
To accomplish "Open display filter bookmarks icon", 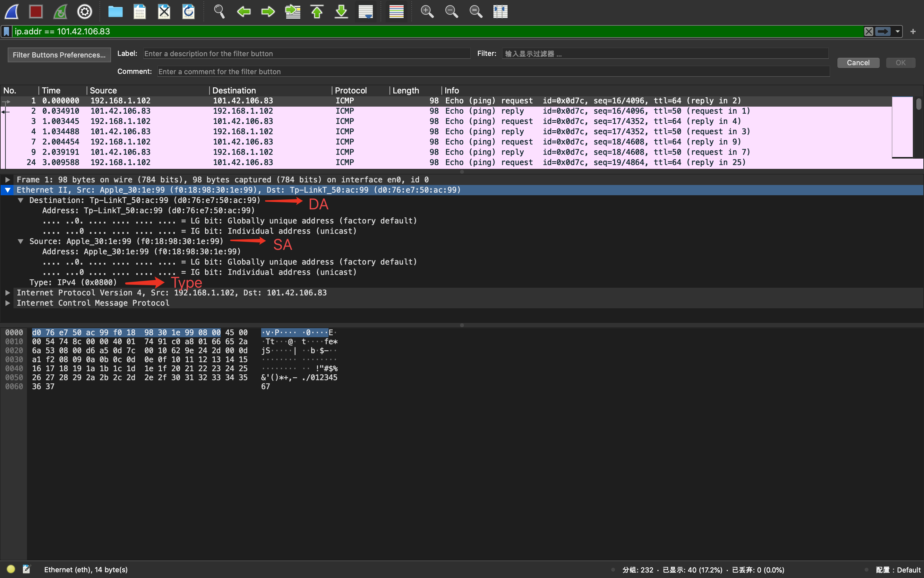I will coord(6,31).
